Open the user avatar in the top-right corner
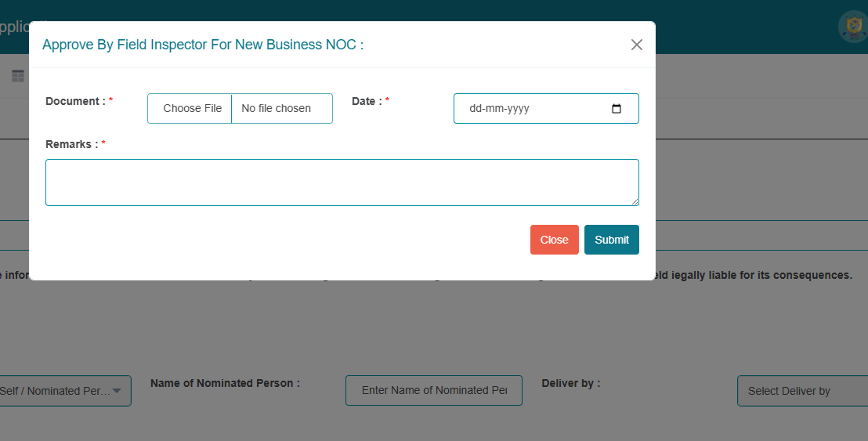The height and width of the screenshot is (441, 868). point(852,27)
